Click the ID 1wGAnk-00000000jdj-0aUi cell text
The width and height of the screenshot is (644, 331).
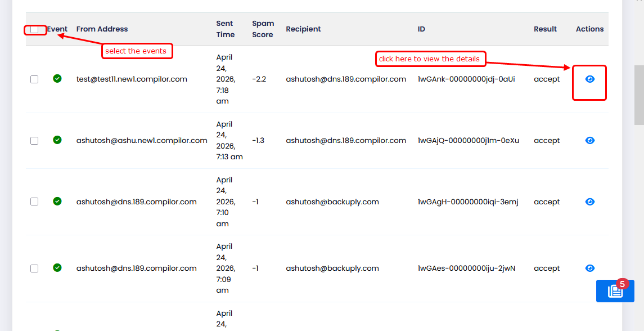coord(458,79)
